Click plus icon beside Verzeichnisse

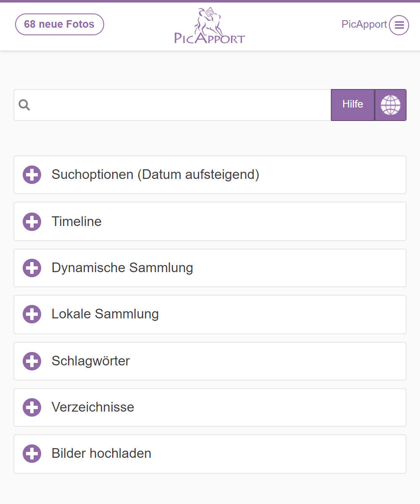32,407
